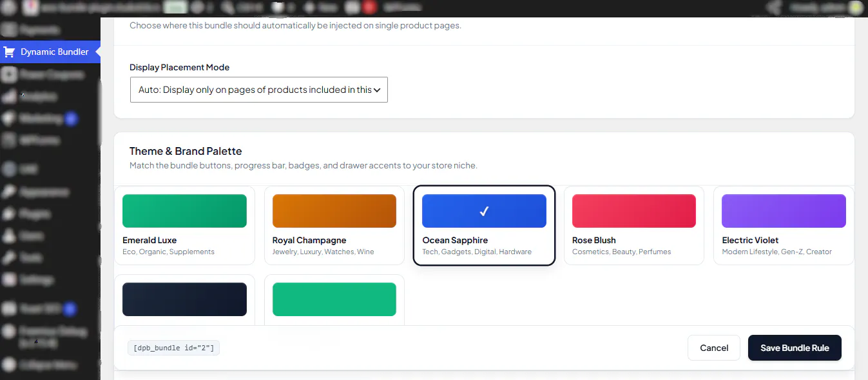The image size is (868, 380).
Task: Click the Theme & Brand Palette heading
Action: tap(186, 151)
